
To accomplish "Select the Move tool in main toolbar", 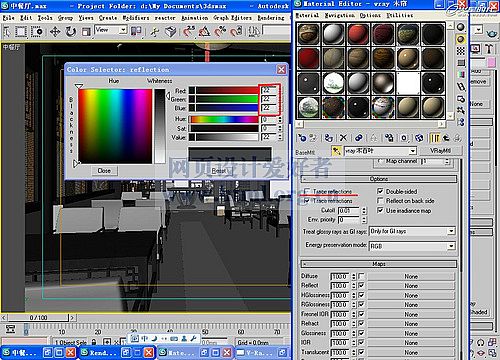I will tap(55, 32).
